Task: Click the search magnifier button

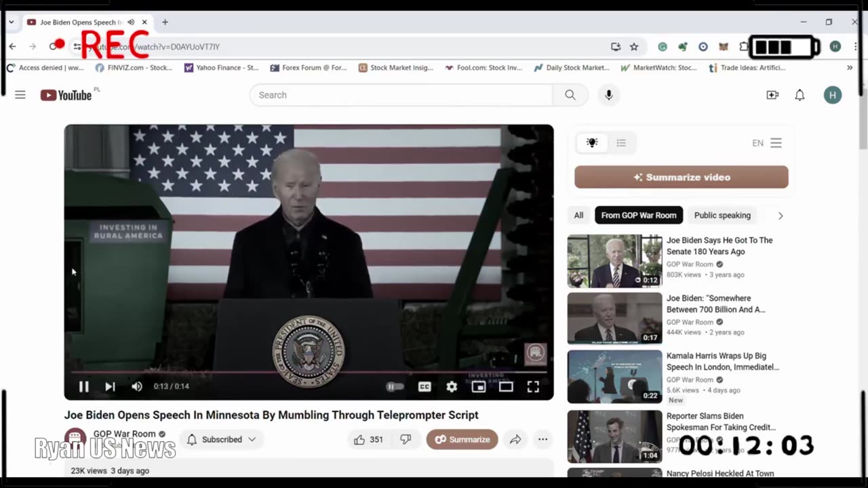Action: 570,95
